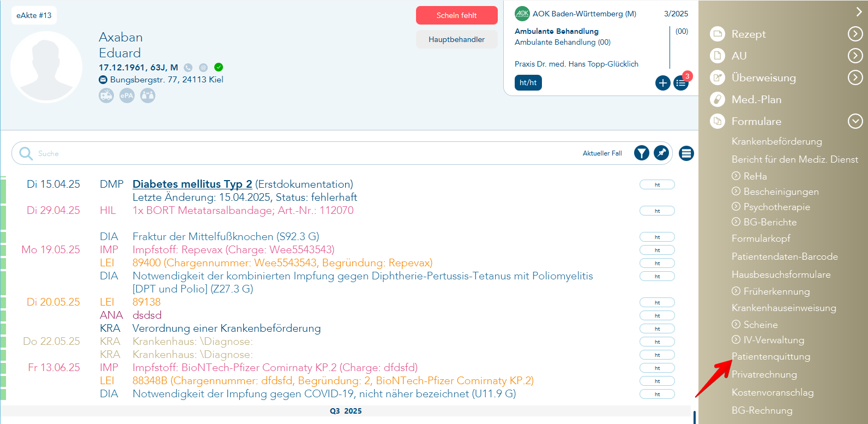The width and height of the screenshot is (868, 424).
Task: Select the Fraktur der Mittelfußknochen entry
Action: pos(226,236)
